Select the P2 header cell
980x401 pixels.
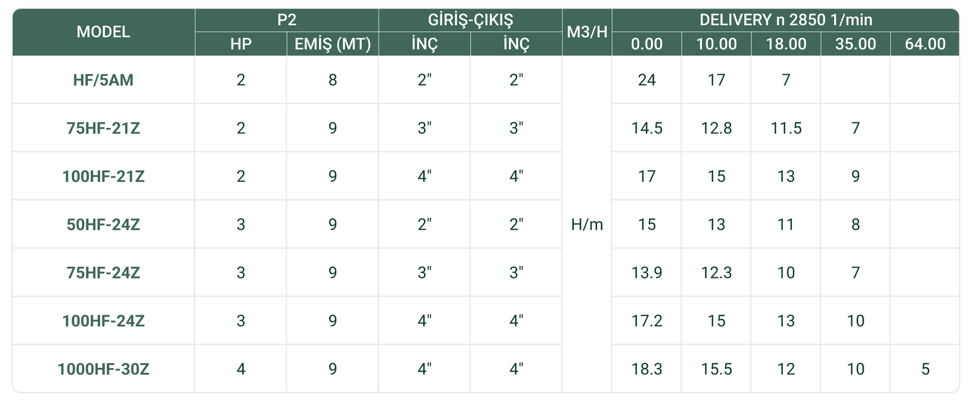(x=287, y=20)
